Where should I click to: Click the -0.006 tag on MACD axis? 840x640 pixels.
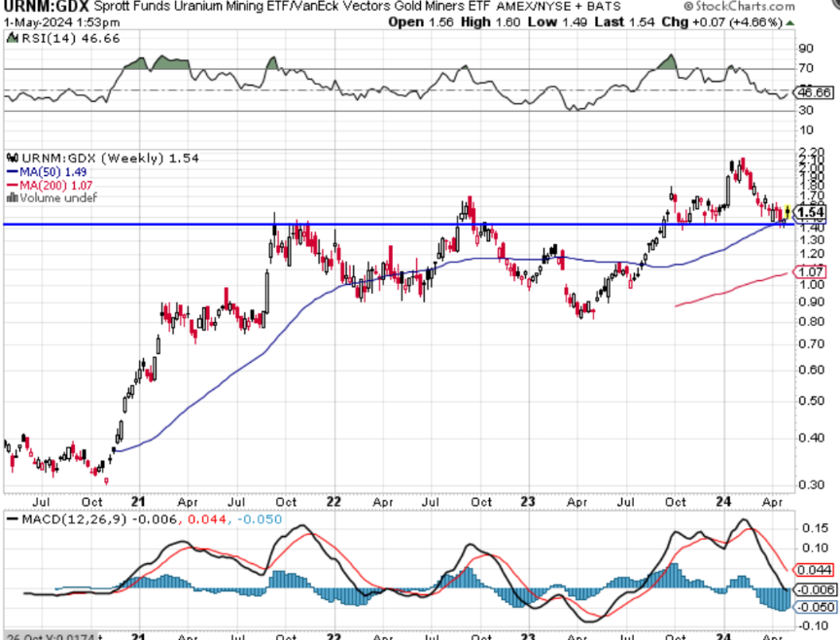point(816,589)
